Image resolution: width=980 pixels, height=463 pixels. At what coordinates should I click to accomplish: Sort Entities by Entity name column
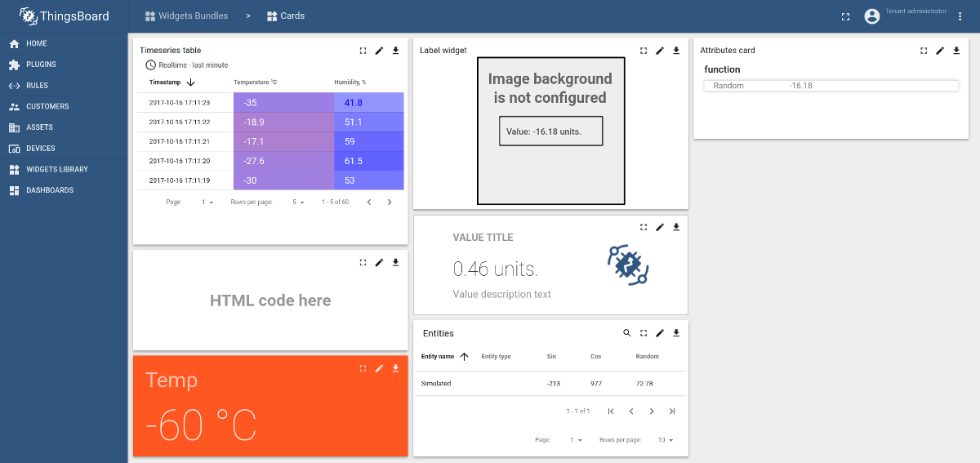tap(438, 357)
